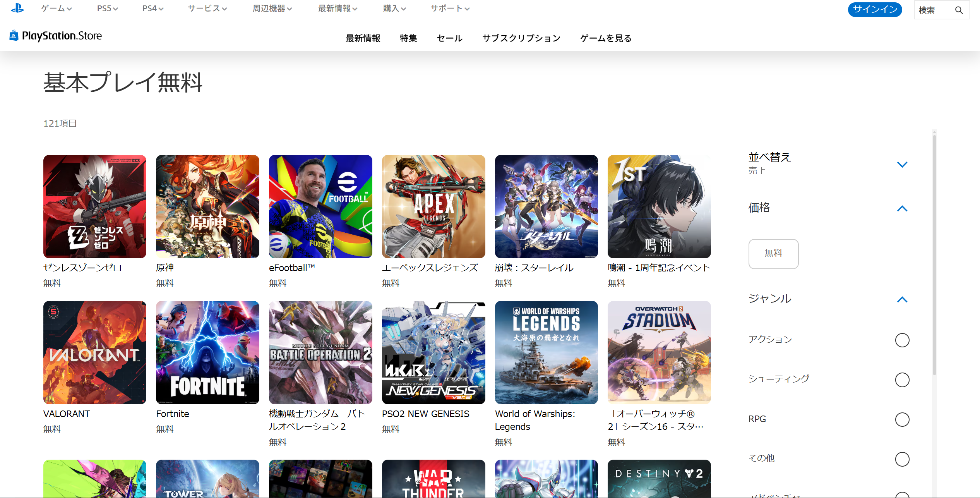Open the PSO2 New Genesis cover
980x498 pixels.
point(433,352)
